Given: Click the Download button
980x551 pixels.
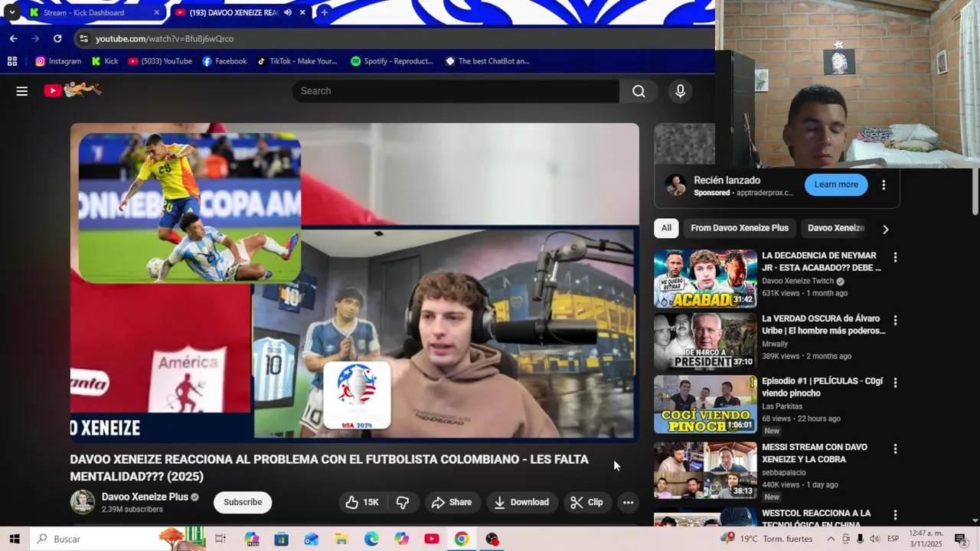Looking at the screenshot, I should point(521,502).
